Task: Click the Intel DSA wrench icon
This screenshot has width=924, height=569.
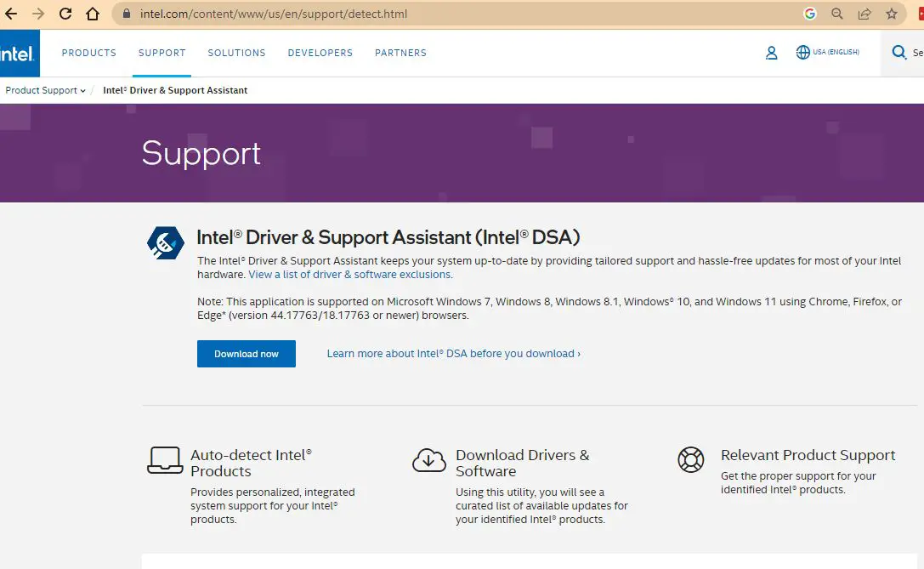Action: pyautogui.click(x=165, y=243)
